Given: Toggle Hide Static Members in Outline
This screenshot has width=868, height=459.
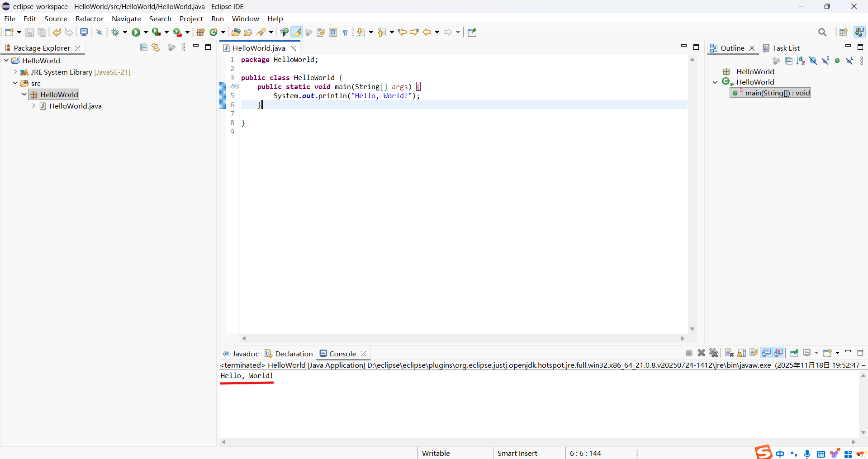Looking at the screenshot, I should click(825, 61).
